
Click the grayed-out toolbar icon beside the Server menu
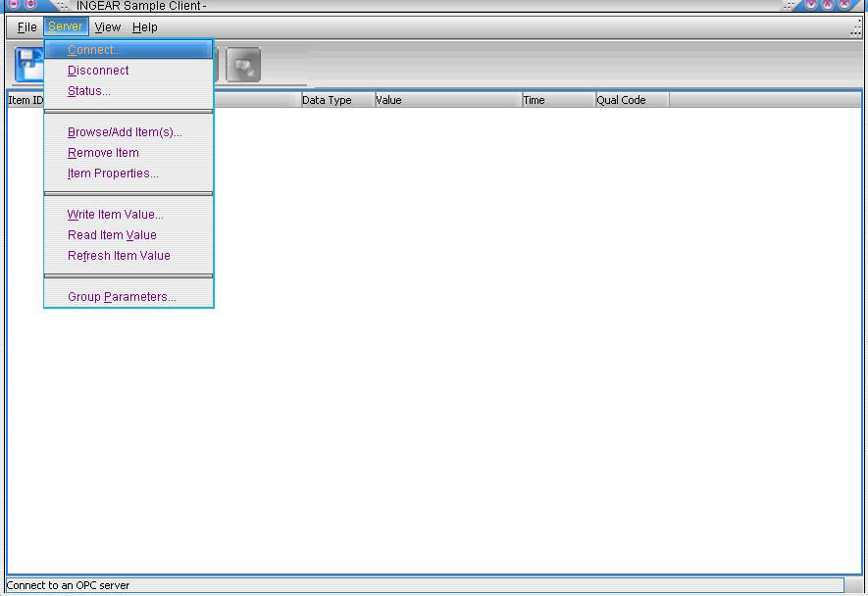(243, 66)
